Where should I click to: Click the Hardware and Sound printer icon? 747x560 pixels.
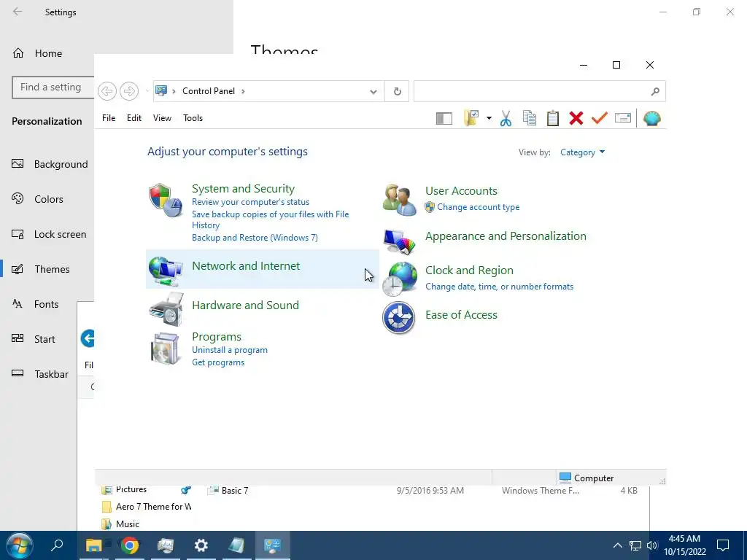pyautogui.click(x=166, y=309)
